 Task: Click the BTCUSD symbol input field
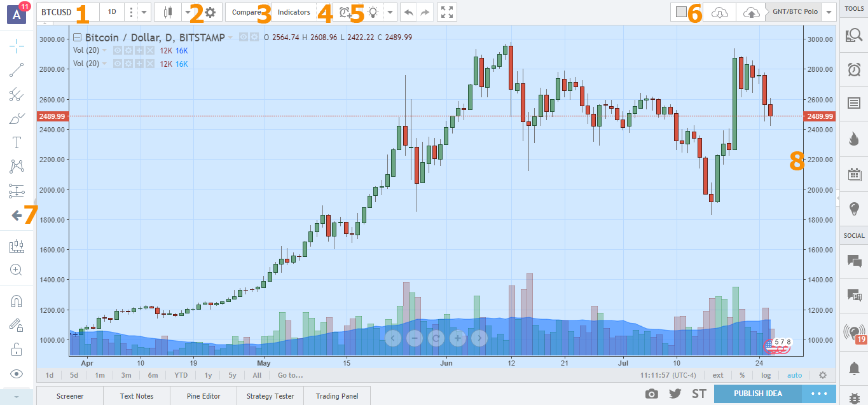68,12
